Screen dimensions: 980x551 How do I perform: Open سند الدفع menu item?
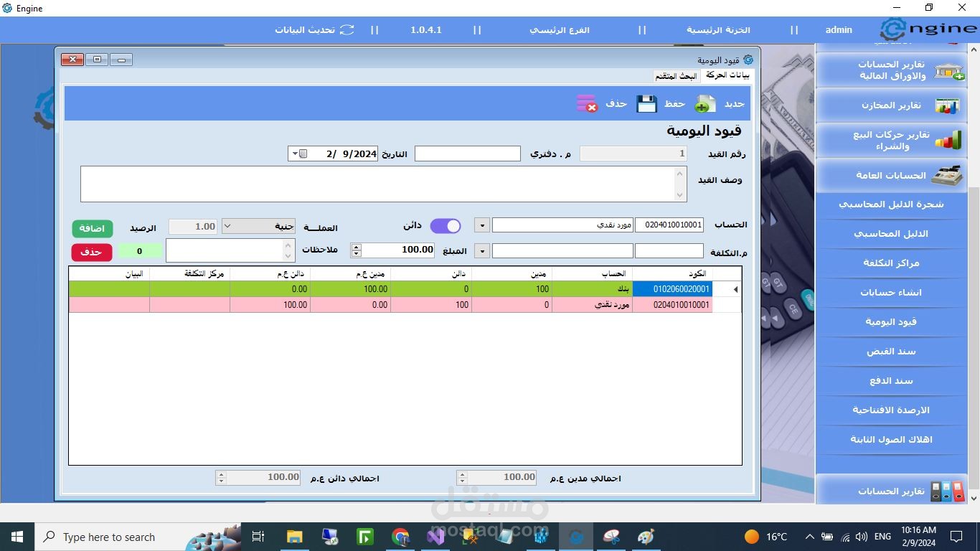point(892,381)
